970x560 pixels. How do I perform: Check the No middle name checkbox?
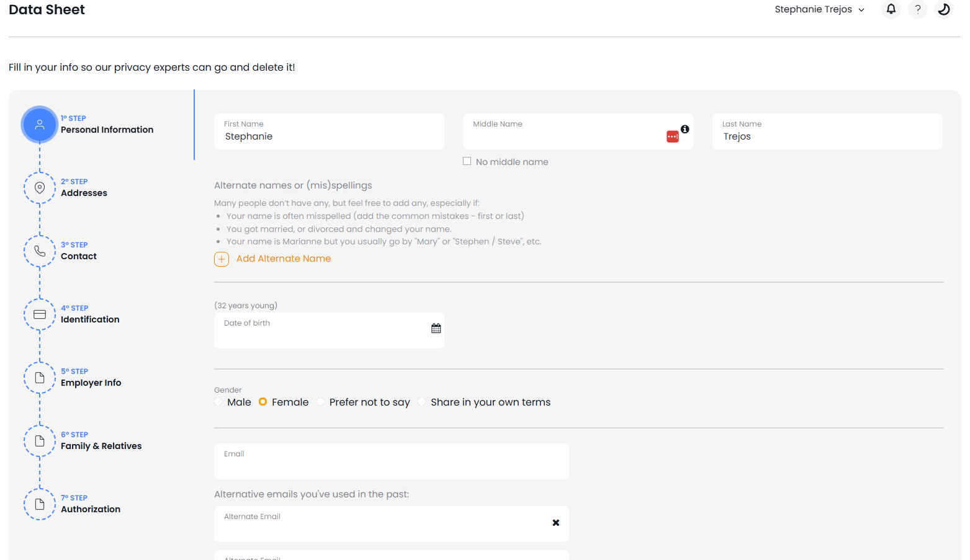[467, 161]
